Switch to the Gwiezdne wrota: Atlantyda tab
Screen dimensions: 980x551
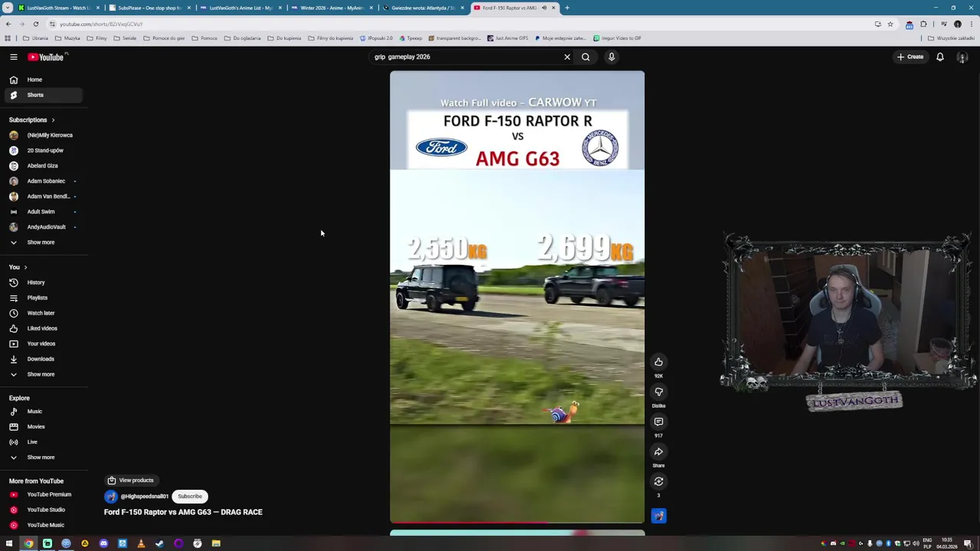tap(423, 8)
